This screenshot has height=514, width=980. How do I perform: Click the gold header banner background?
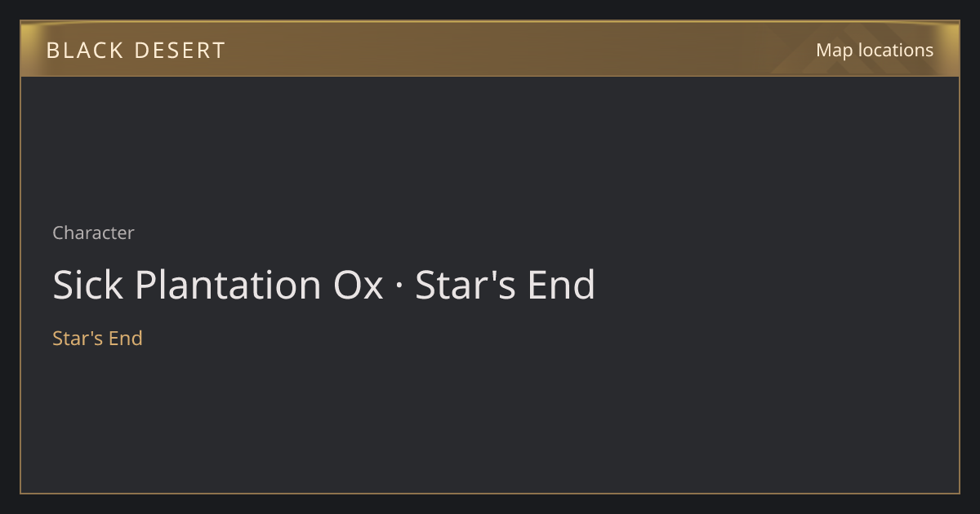coord(490,49)
